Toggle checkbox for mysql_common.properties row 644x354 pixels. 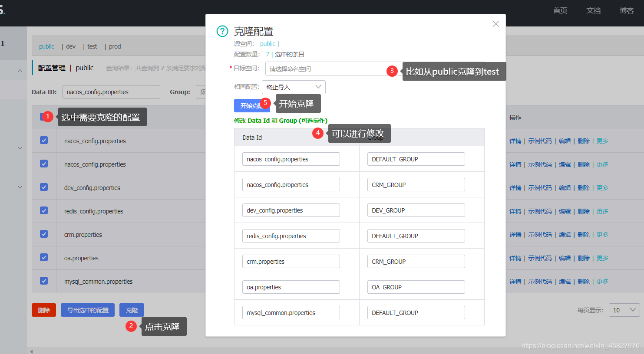click(44, 281)
